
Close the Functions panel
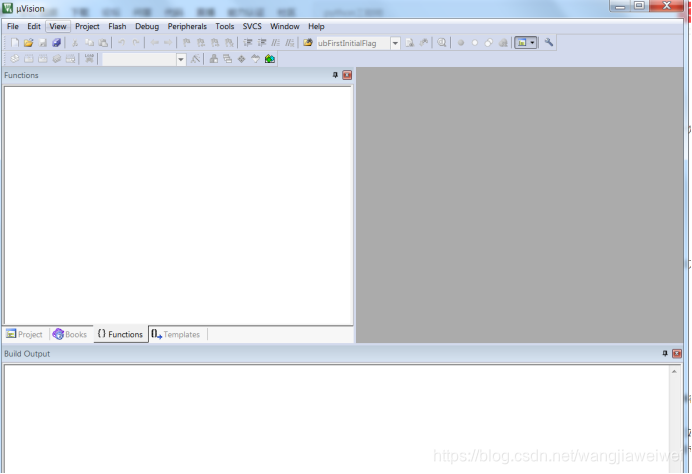click(x=347, y=75)
